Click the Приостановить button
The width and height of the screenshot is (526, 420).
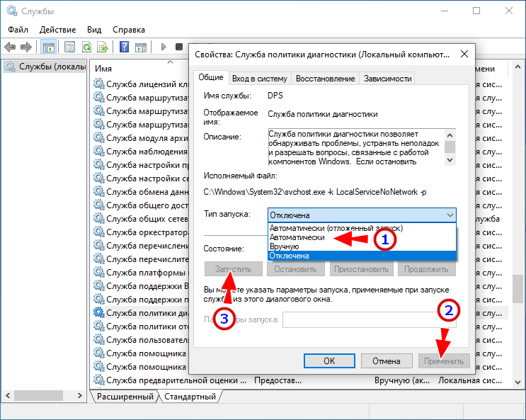(361, 269)
